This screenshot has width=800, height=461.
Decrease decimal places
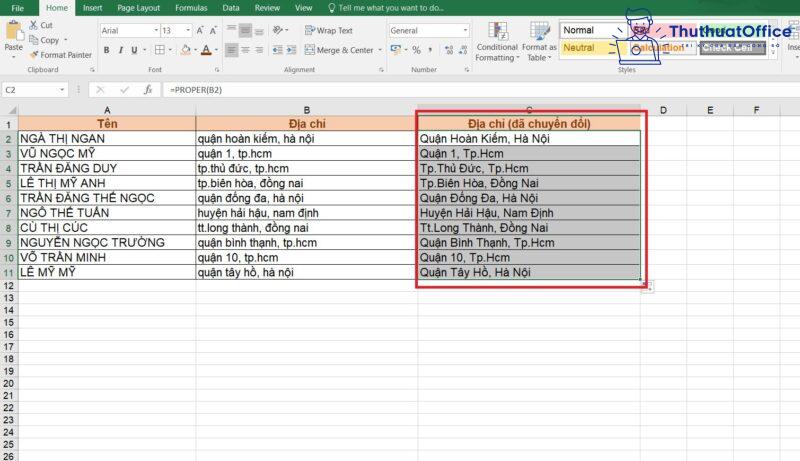click(x=463, y=50)
